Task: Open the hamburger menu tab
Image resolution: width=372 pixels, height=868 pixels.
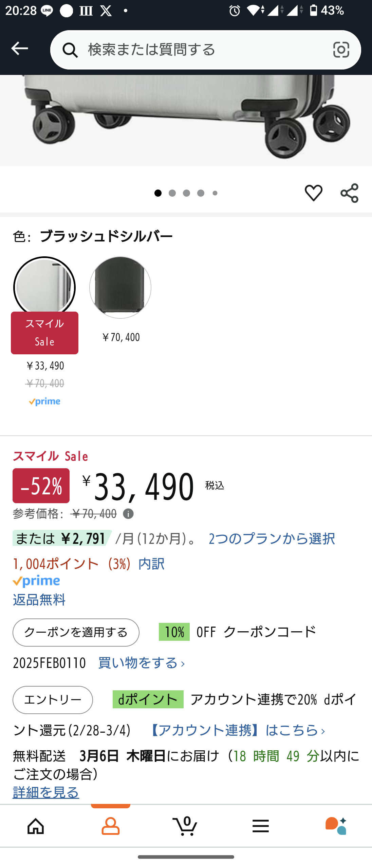Action: 261,825
